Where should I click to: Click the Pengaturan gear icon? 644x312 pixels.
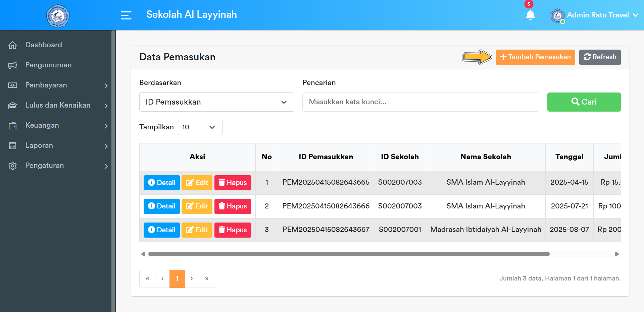coord(13,166)
